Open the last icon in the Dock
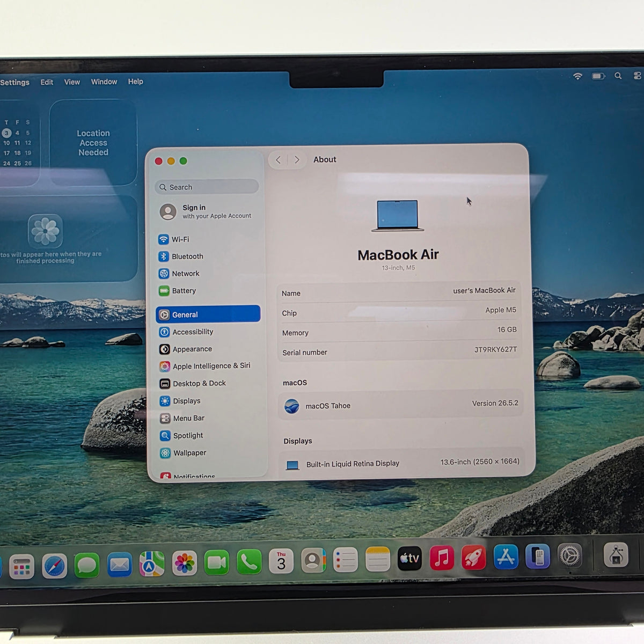 tap(616, 555)
